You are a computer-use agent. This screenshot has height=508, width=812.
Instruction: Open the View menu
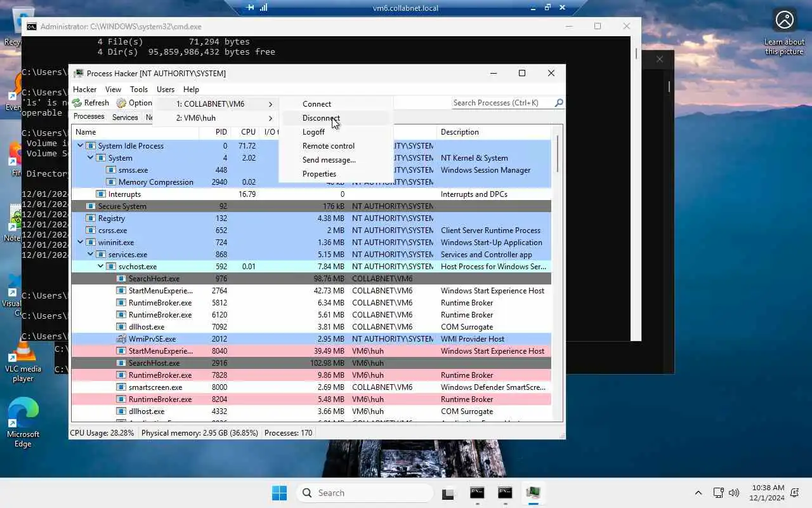pyautogui.click(x=113, y=90)
